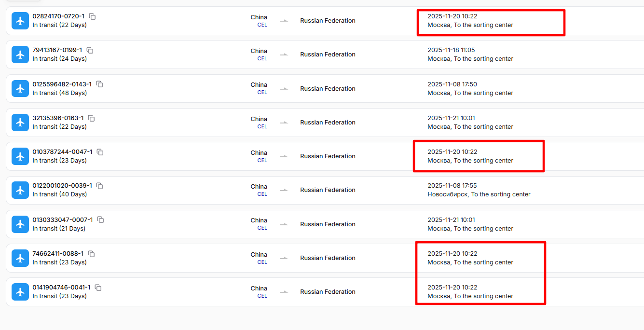Copy tracking number 79413167-0199-1
Image resolution: width=644 pixels, height=330 pixels.
pyautogui.click(x=90, y=50)
